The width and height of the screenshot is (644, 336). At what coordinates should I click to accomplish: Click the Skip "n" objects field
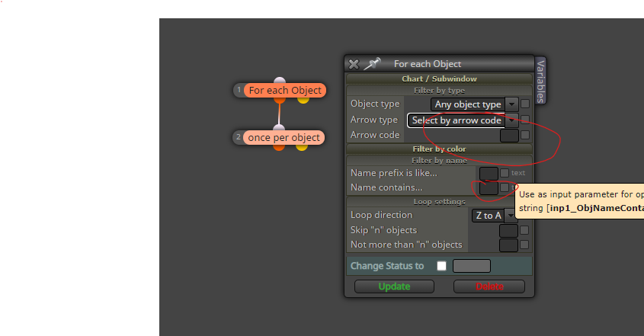coord(508,230)
